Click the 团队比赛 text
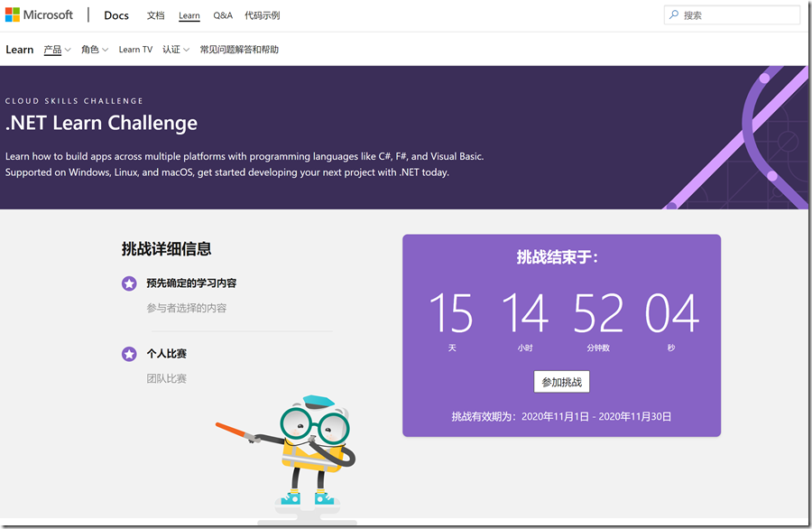Screen dimensions: 812x529 [166, 379]
